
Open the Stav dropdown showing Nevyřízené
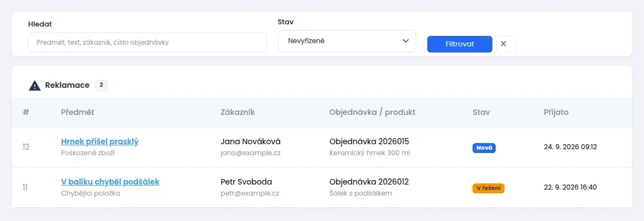[x=347, y=41]
